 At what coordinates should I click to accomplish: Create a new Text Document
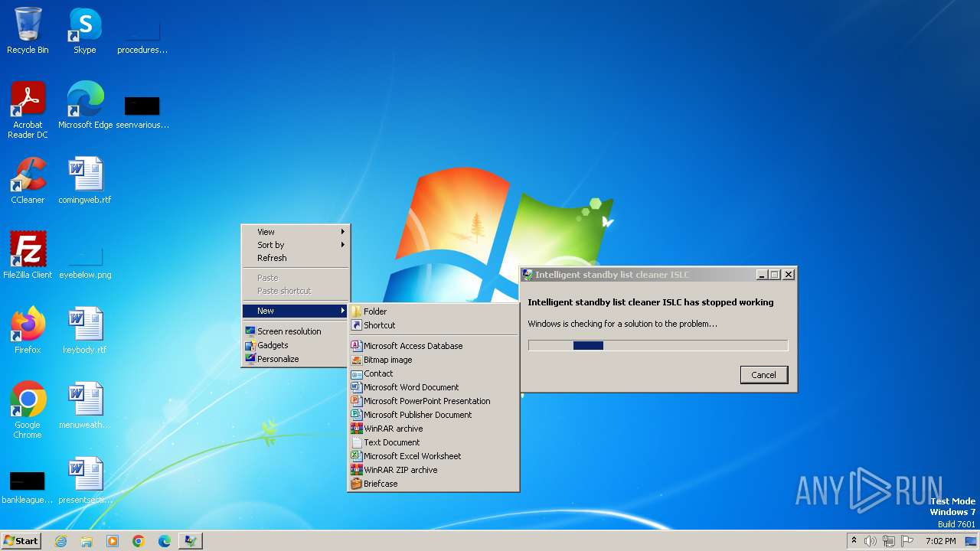[x=433, y=442]
